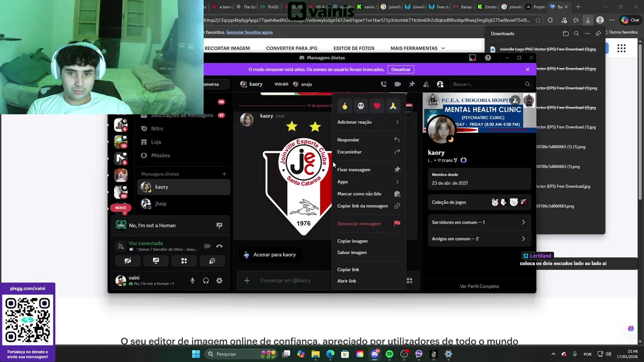Disconnect from voice channel
644x362 pixels.
pyautogui.click(x=219, y=246)
